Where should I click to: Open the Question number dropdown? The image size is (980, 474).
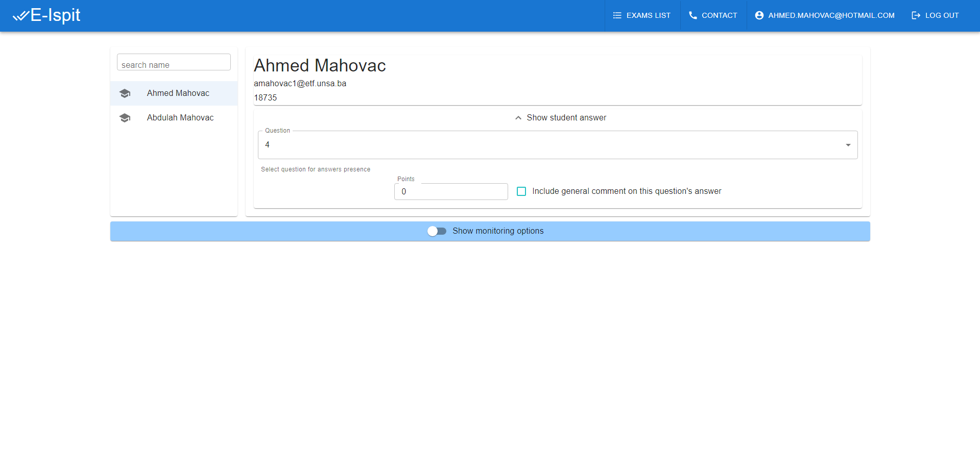[x=557, y=144]
